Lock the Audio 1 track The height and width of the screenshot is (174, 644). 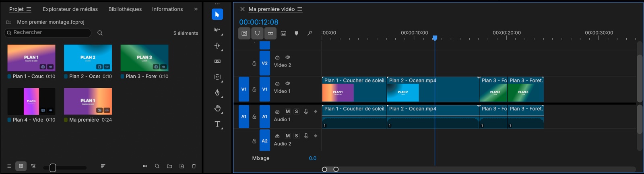point(254,117)
